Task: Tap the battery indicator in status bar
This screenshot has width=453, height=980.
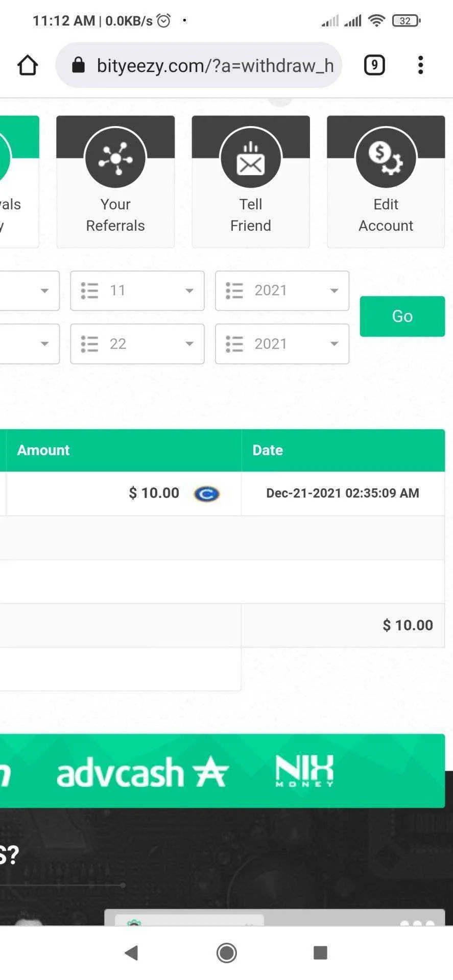Action: [406, 20]
